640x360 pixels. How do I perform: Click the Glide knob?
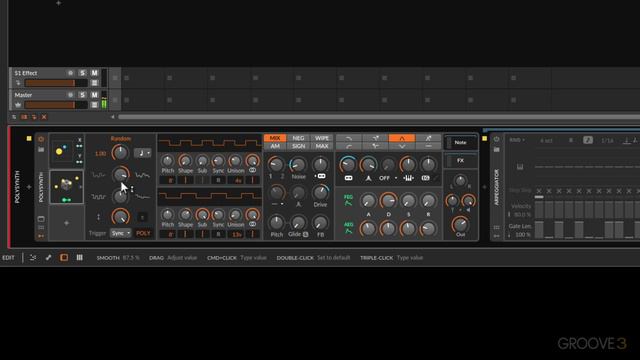[298, 223]
